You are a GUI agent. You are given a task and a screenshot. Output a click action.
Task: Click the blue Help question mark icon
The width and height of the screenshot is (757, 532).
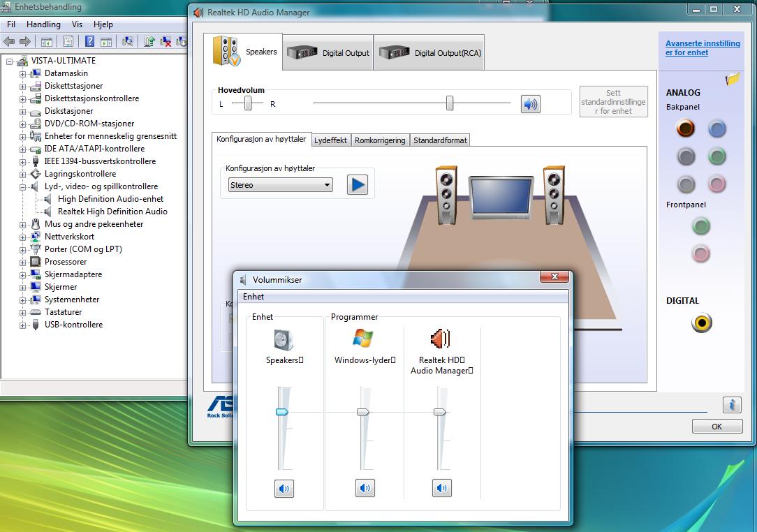click(90, 41)
